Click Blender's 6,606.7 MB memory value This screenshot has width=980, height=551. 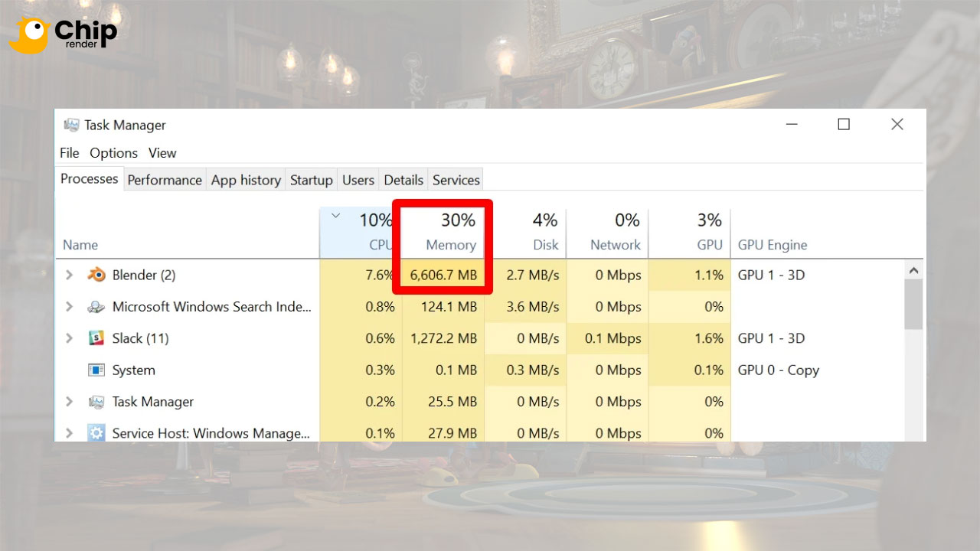tap(443, 275)
